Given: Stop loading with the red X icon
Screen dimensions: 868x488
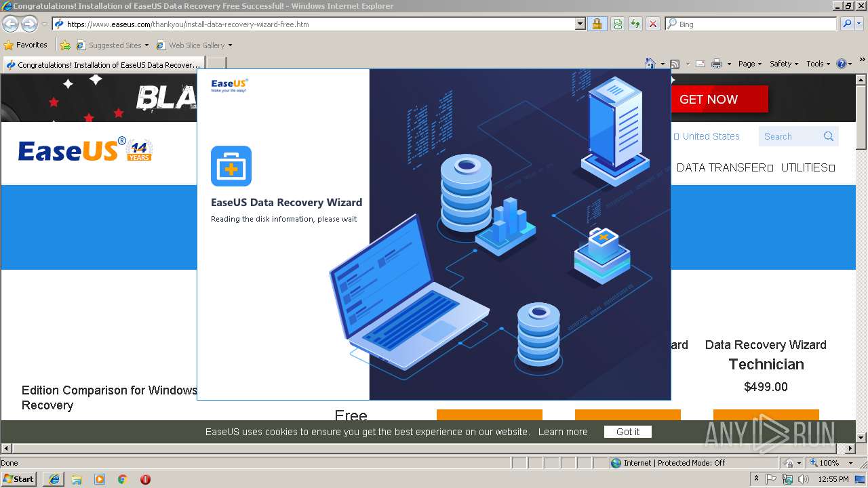Looking at the screenshot, I should (652, 24).
